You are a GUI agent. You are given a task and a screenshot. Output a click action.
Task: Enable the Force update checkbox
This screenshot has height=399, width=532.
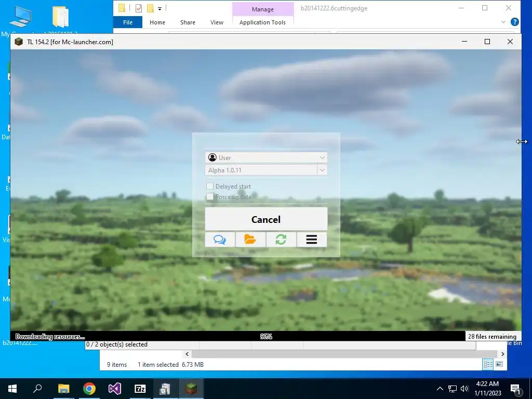click(210, 196)
